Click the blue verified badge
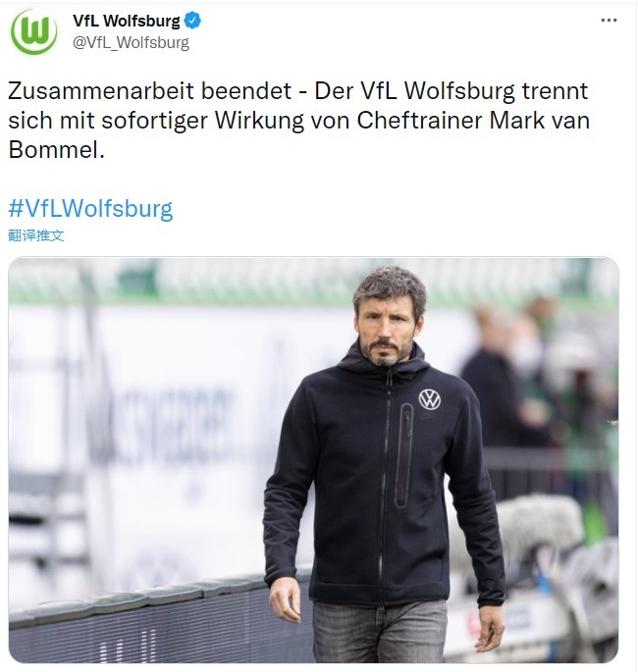Screen dimensions: 638x672 (192, 21)
